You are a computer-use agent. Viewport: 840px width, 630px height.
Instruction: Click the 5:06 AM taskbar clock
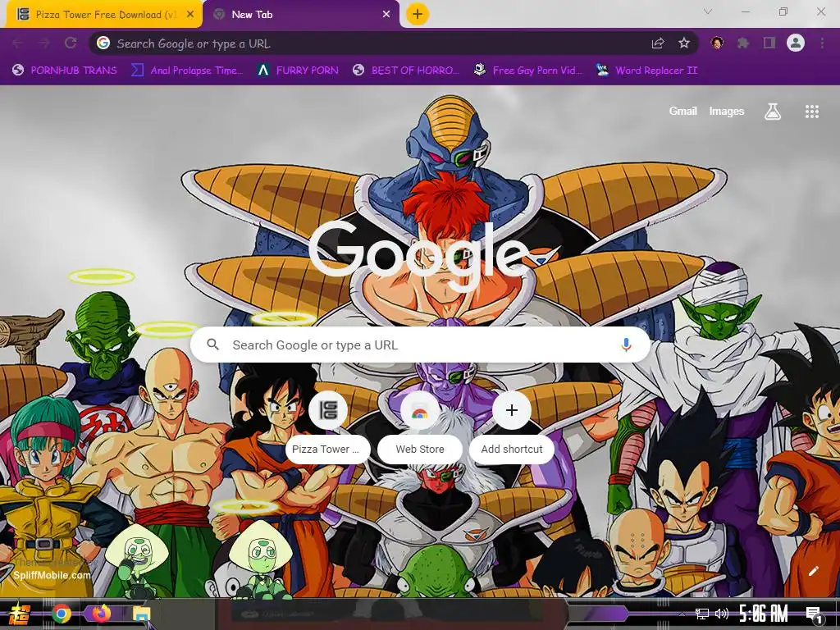[x=764, y=614]
